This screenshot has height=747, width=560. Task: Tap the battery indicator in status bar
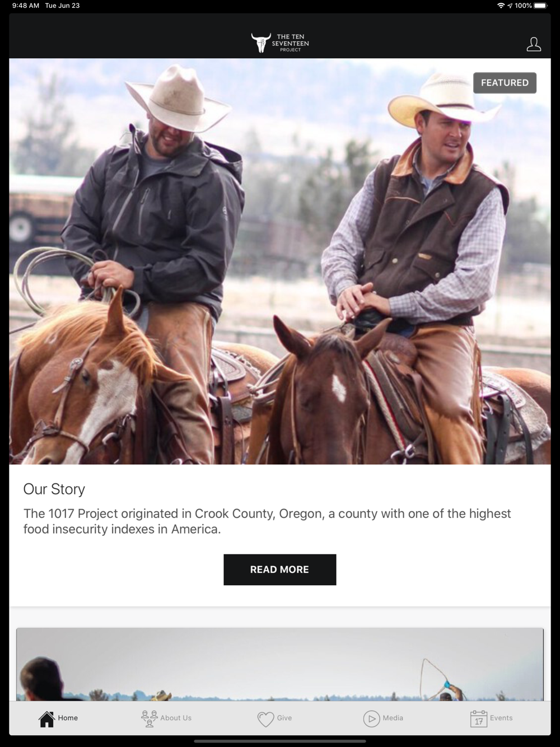540,6
